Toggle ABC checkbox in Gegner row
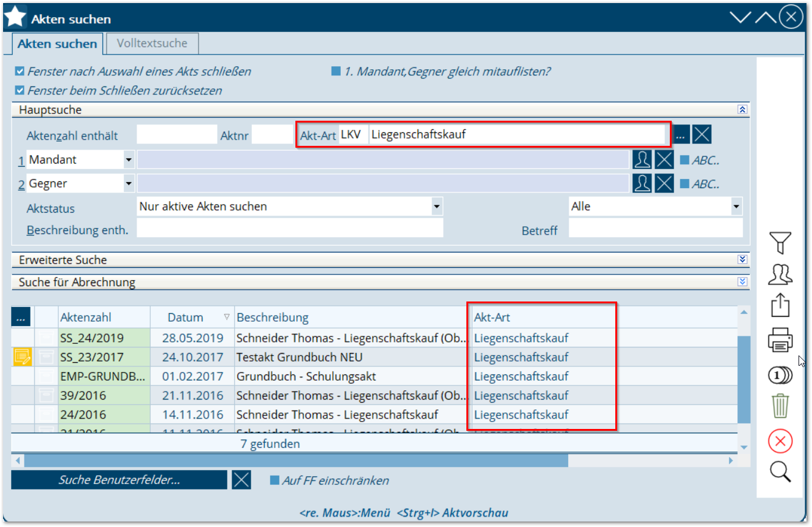This screenshot has width=812, height=527. pyautogui.click(x=684, y=184)
